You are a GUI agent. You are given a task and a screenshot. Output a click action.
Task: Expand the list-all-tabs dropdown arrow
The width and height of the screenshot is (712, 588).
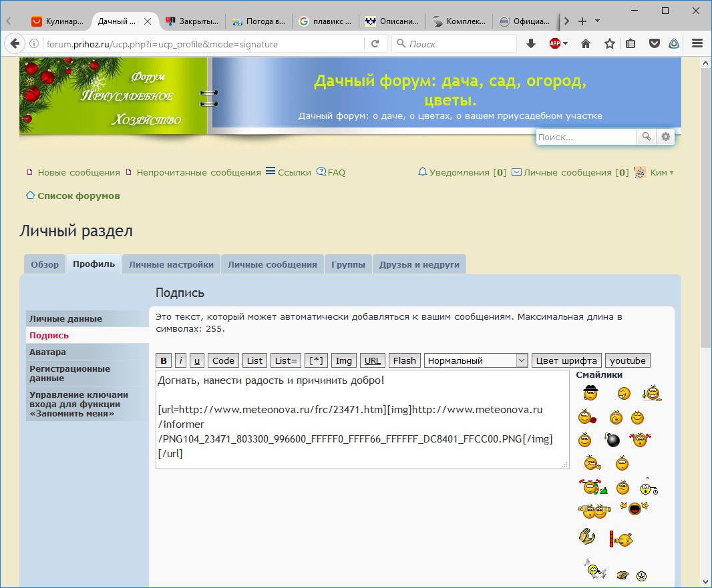pos(598,21)
